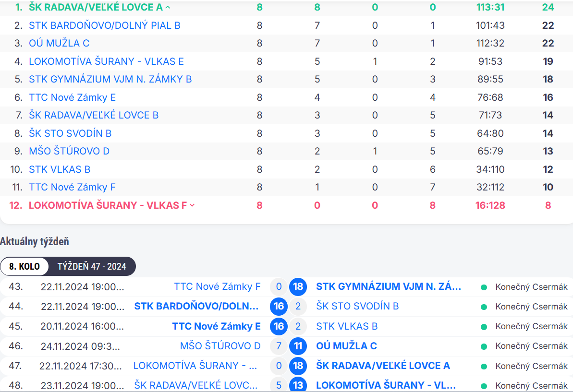Select TÝŽDEŇ 47 - 2024 tab

(x=92, y=266)
